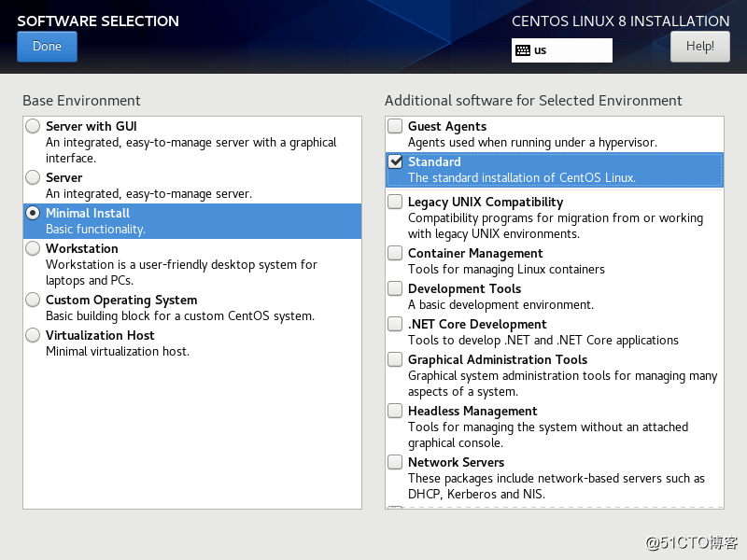
Task: Click 'Tools for managing Linux containers' text
Action: tap(506, 270)
